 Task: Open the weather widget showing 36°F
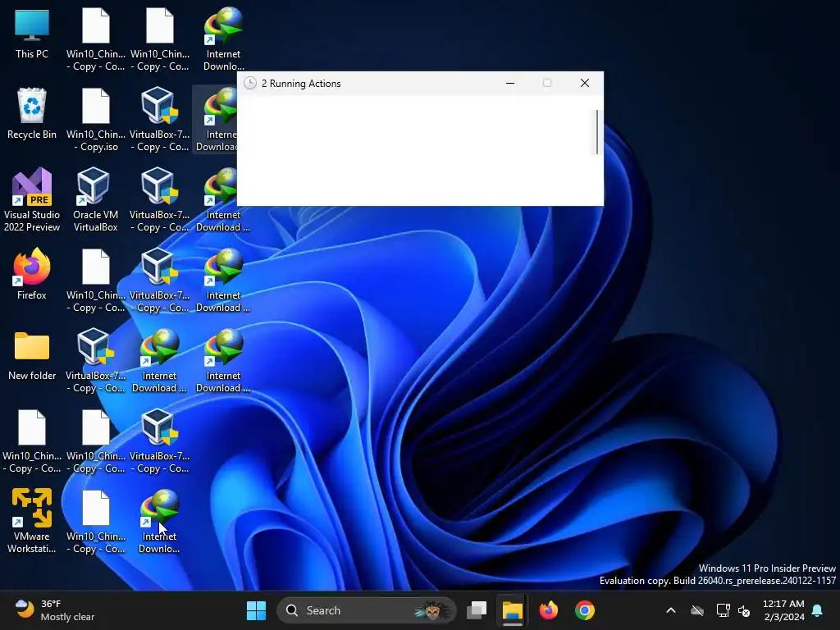(55, 610)
